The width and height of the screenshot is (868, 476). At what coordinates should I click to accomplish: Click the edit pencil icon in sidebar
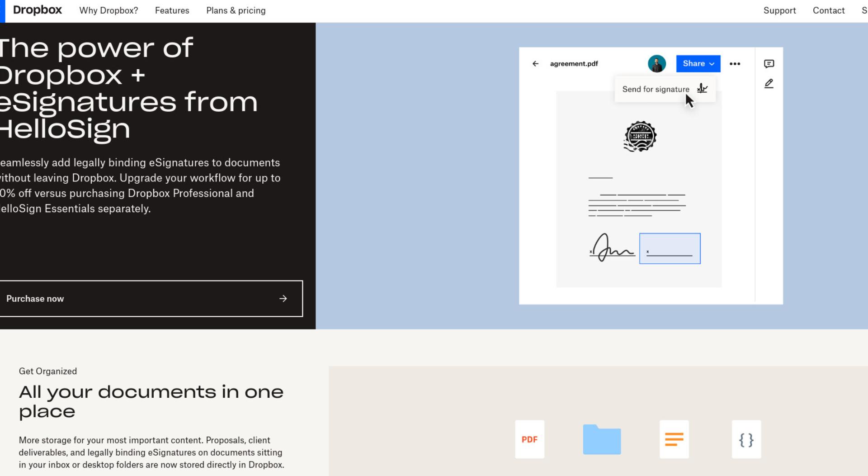click(769, 84)
